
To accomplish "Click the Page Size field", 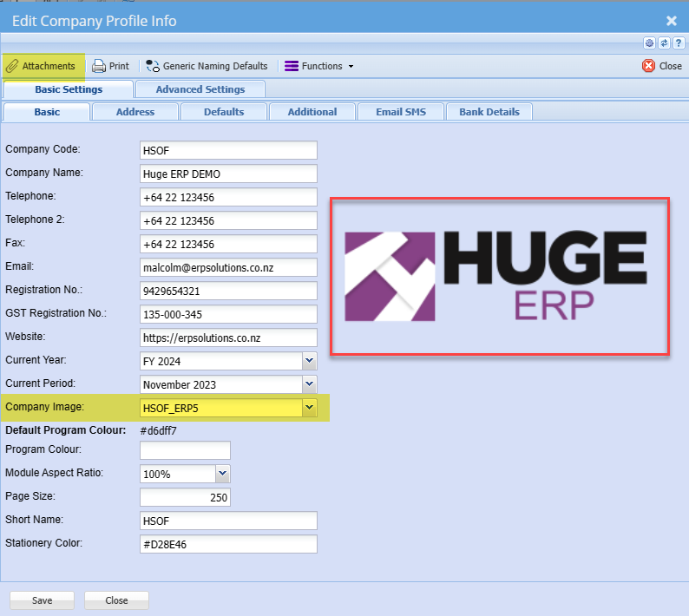I will (185, 497).
